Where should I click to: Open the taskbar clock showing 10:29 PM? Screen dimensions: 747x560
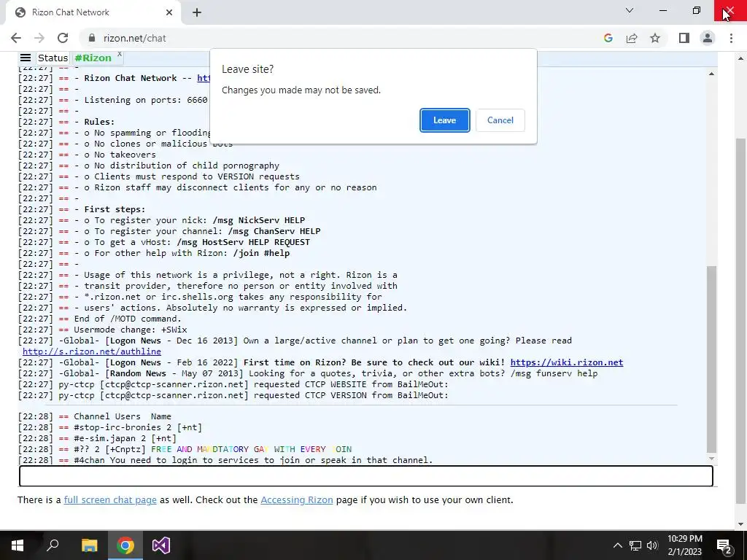tap(684, 545)
